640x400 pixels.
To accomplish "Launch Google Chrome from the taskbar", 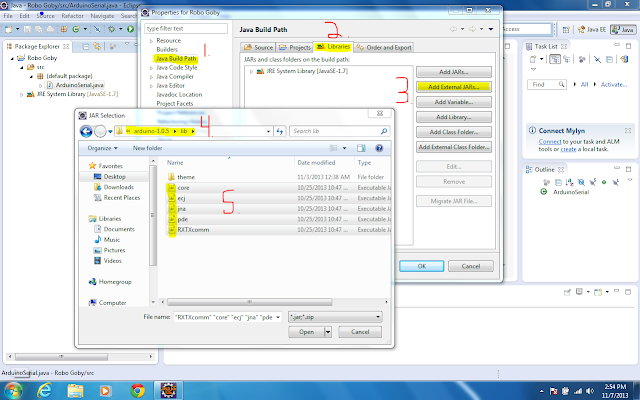I will point(137,391).
